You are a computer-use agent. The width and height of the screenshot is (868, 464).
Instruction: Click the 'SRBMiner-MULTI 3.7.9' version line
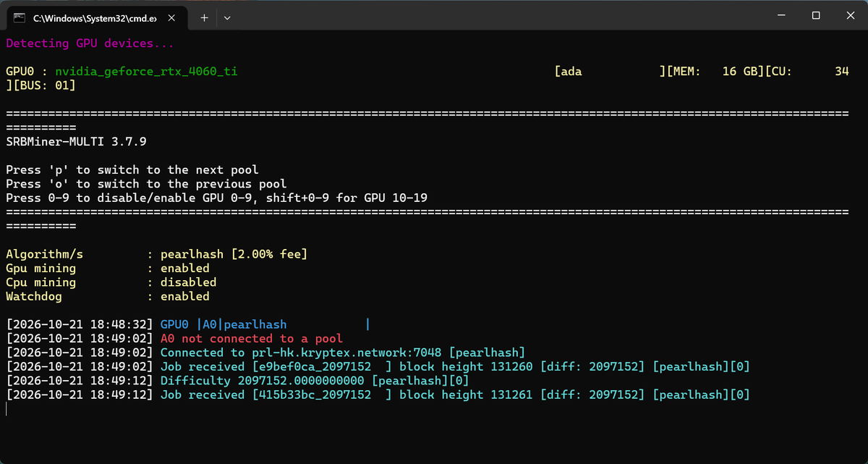[76, 142]
